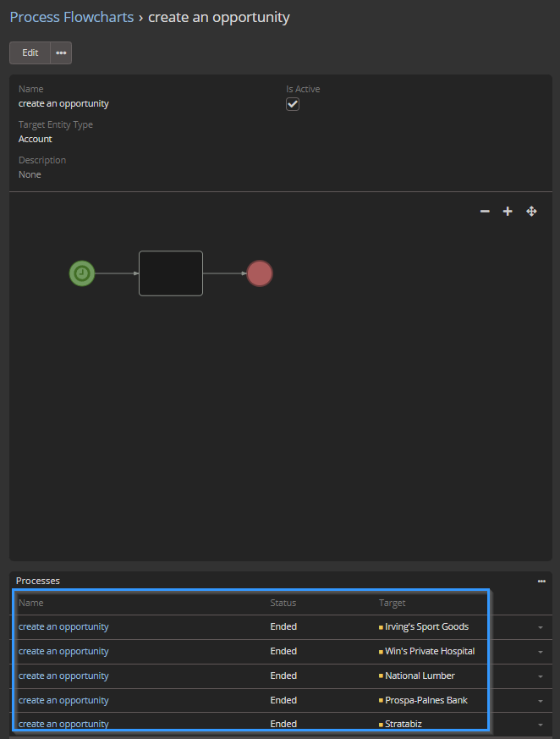The height and width of the screenshot is (739, 560).
Task: Expand row actions for National Lumber
Action: tap(540, 676)
